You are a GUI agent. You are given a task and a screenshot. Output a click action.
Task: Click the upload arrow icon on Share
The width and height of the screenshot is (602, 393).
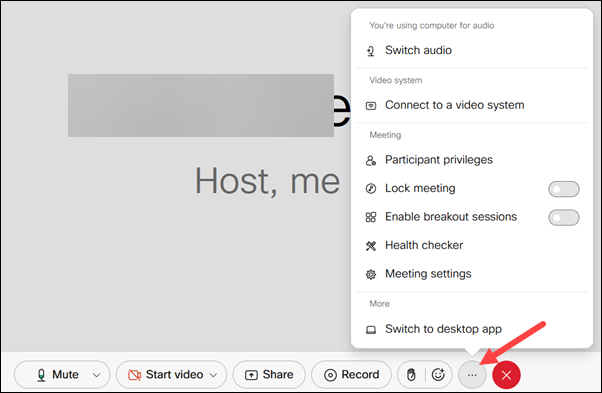point(251,375)
